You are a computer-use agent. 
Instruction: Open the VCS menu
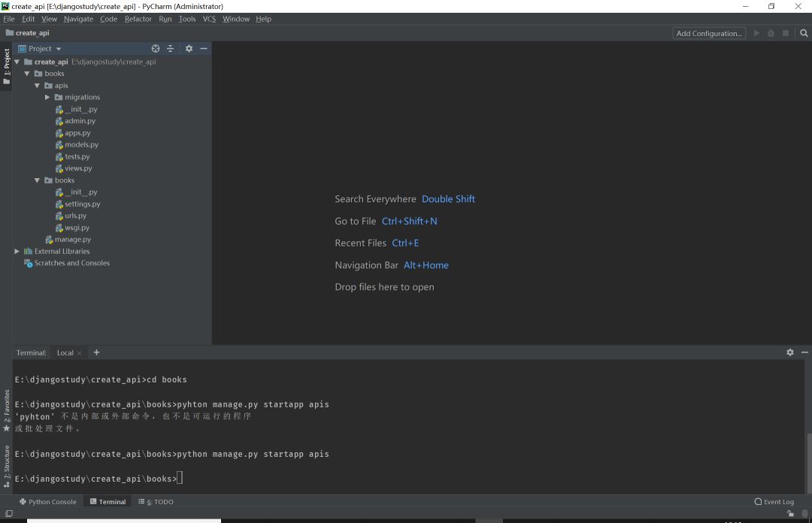(x=209, y=19)
